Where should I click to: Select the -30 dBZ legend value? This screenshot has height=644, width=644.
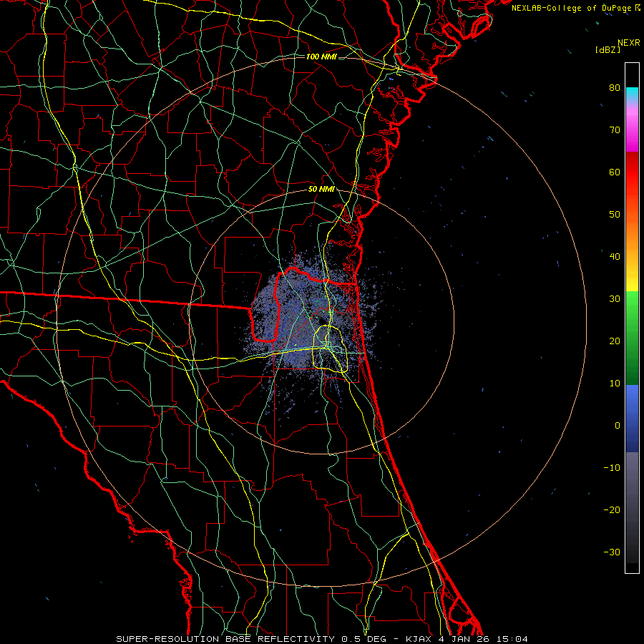click(612, 552)
